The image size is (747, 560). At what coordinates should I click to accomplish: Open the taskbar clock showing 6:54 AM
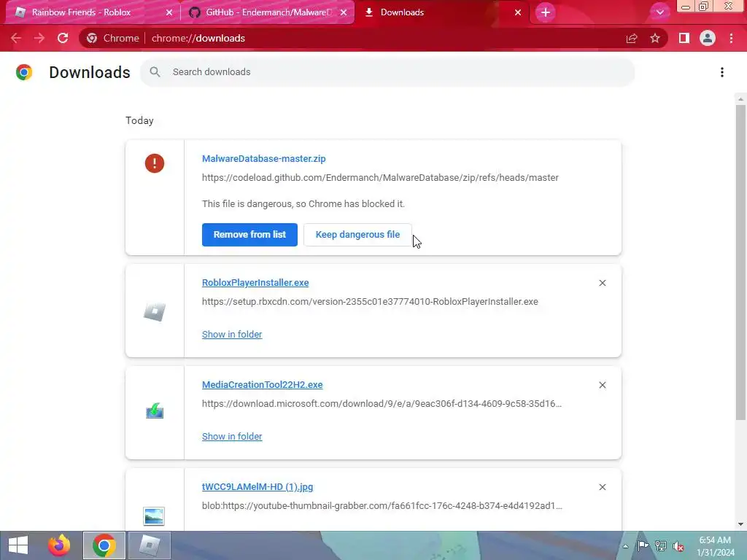click(x=716, y=546)
